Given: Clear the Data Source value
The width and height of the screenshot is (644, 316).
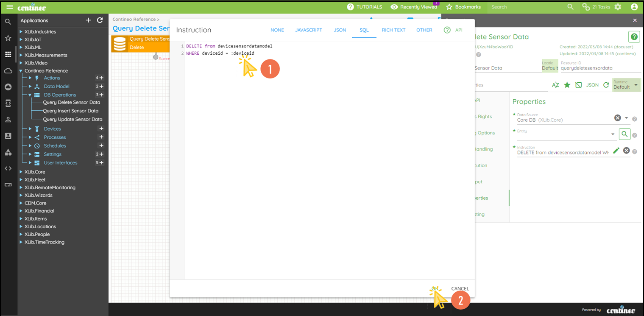Looking at the screenshot, I should click(x=617, y=118).
